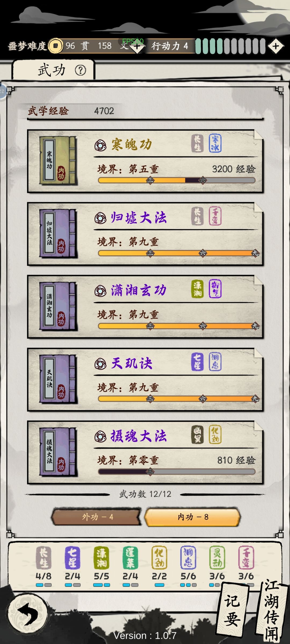Select the 潇湘玄功 skill card title
Screen dimensions: 290x644
139,290
